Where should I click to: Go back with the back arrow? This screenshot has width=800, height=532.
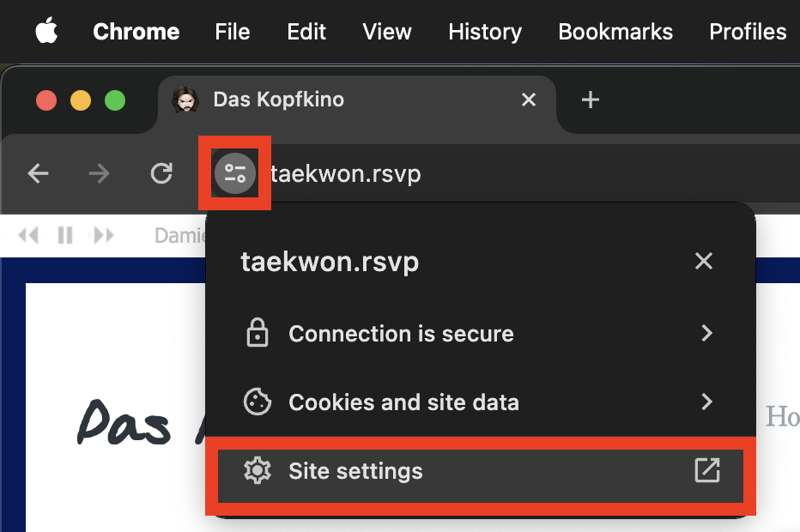click(x=38, y=173)
